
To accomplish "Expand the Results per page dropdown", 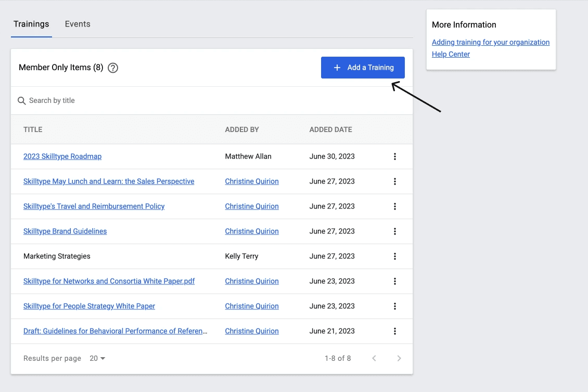I will [97, 358].
